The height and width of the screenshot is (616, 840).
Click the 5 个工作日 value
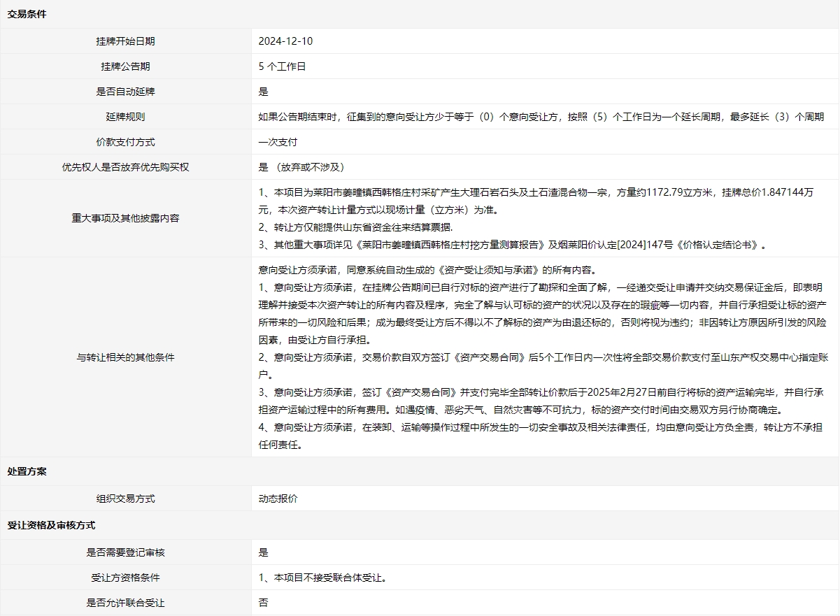pos(282,66)
